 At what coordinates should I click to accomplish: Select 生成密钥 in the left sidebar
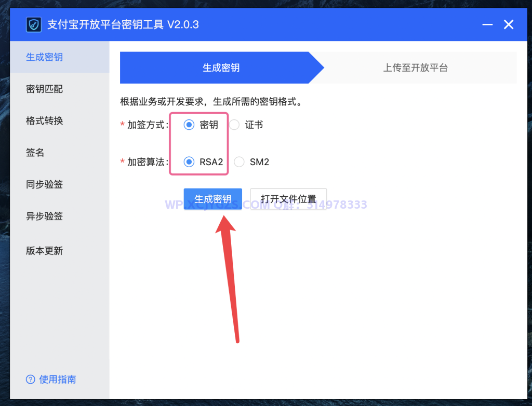click(x=43, y=57)
